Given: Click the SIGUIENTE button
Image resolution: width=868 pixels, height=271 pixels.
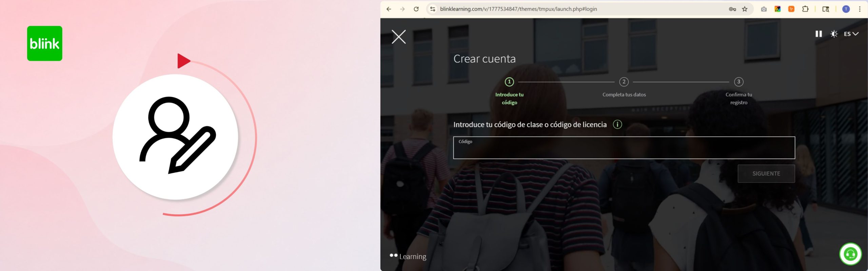Looking at the screenshot, I should 766,173.
